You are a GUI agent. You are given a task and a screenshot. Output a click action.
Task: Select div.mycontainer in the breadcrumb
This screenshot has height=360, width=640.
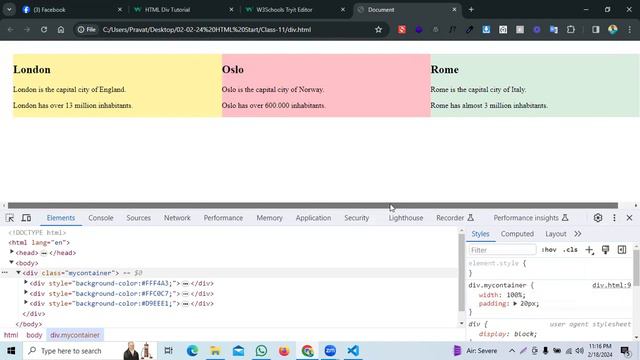click(75, 335)
